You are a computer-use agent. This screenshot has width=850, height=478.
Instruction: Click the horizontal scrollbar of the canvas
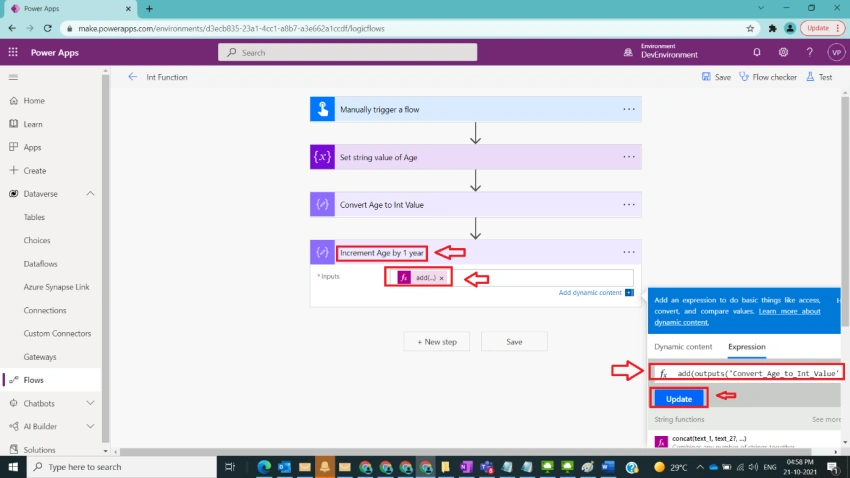(x=466, y=451)
